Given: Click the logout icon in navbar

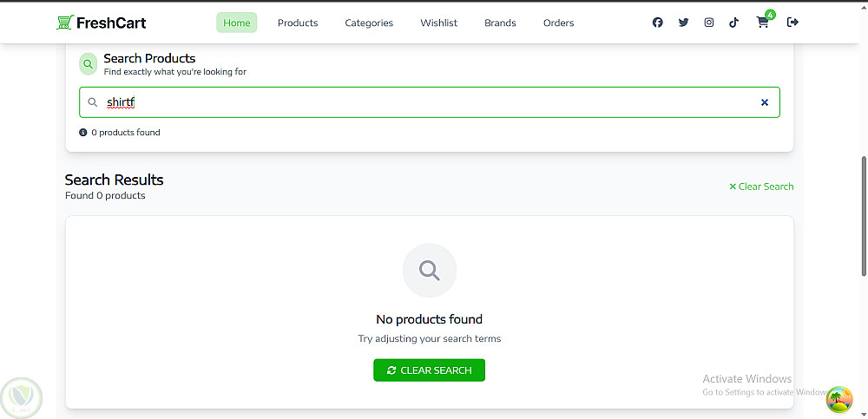Looking at the screenshot, I should coord(792,23).
